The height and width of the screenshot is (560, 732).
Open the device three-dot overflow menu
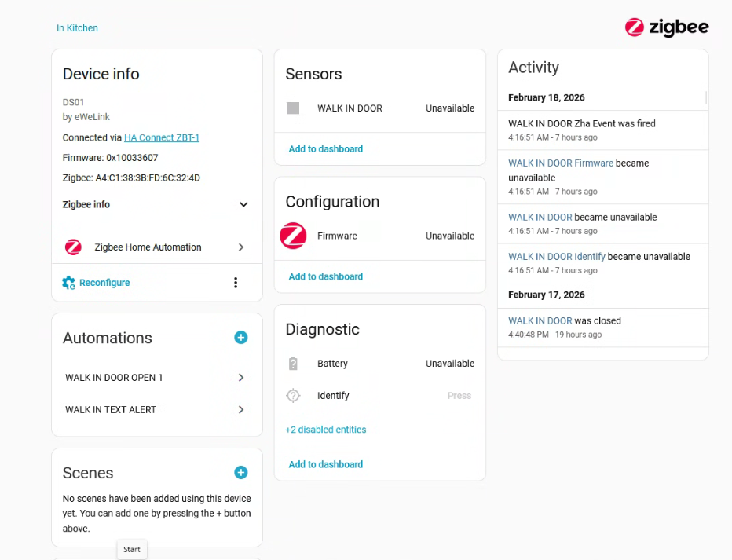pos(236,283)
